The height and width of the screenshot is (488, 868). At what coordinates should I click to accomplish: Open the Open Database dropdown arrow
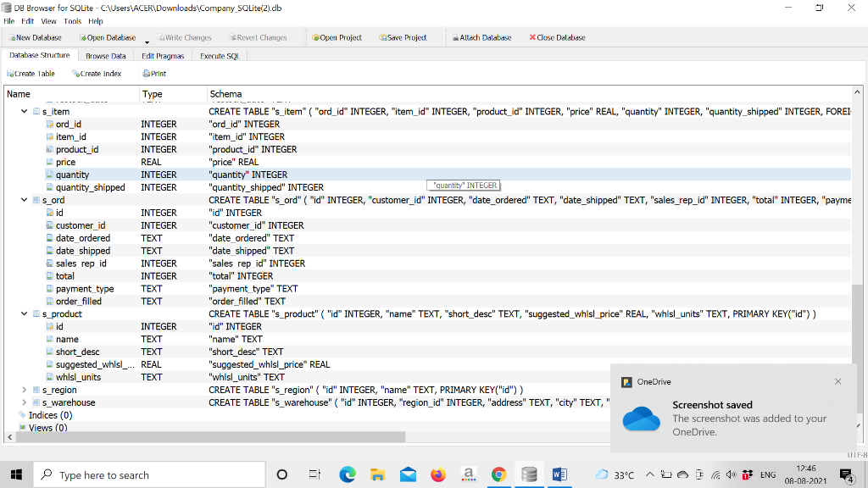[x=146, y=41]
